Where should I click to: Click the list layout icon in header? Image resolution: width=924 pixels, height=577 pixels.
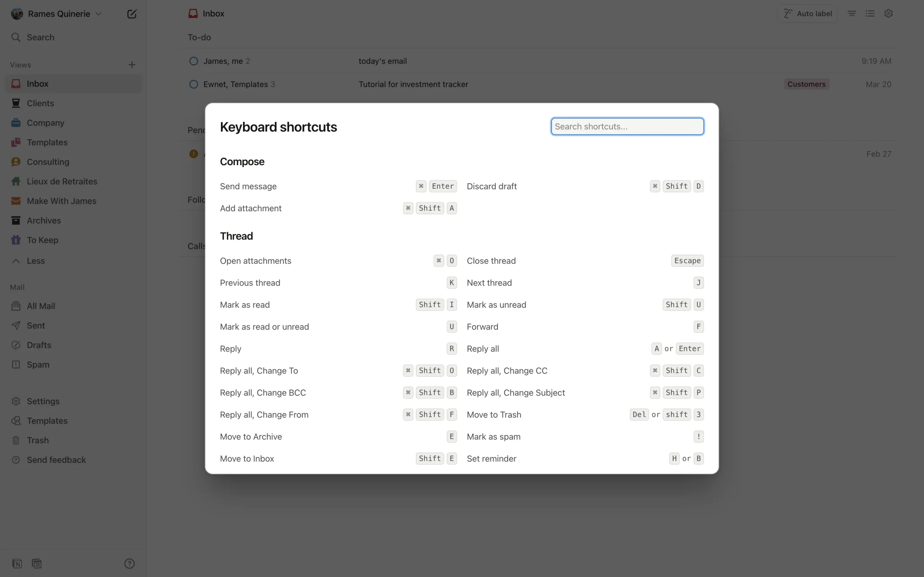(870, 13)
